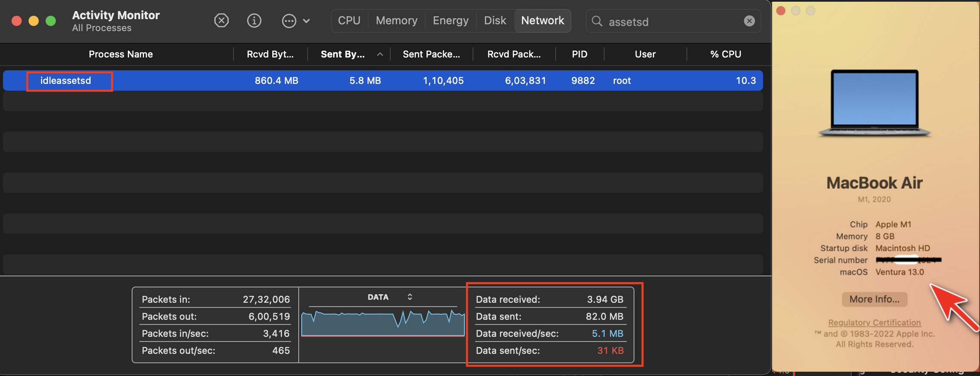Viewport: 980px width, 376px height.
Task: Sort by Rcvd Bytes column header
Action: tap(270, 54)
